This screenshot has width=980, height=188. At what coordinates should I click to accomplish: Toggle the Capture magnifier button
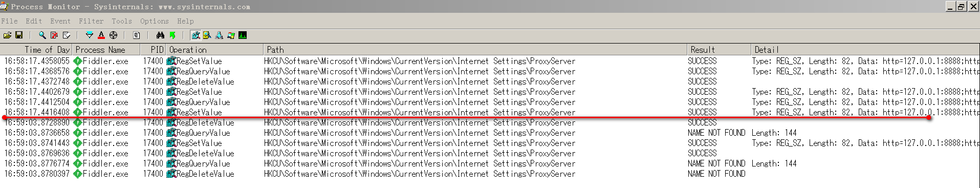(42, 35)
